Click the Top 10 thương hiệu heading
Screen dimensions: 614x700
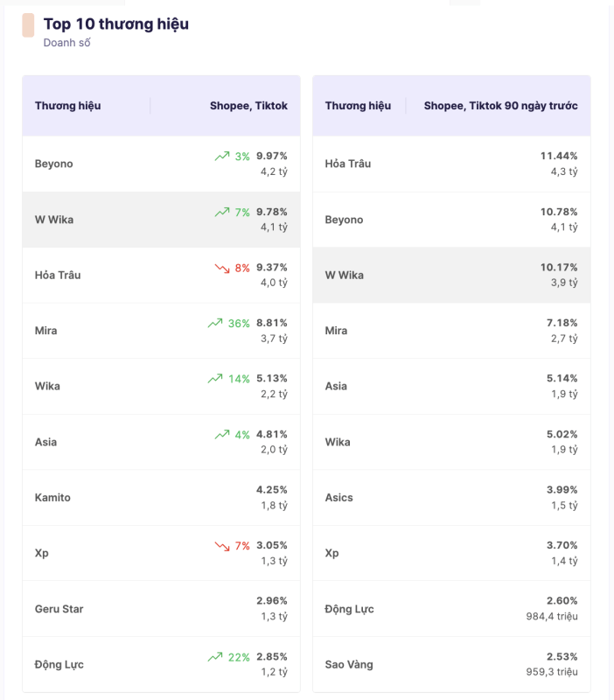coord(116,24)
